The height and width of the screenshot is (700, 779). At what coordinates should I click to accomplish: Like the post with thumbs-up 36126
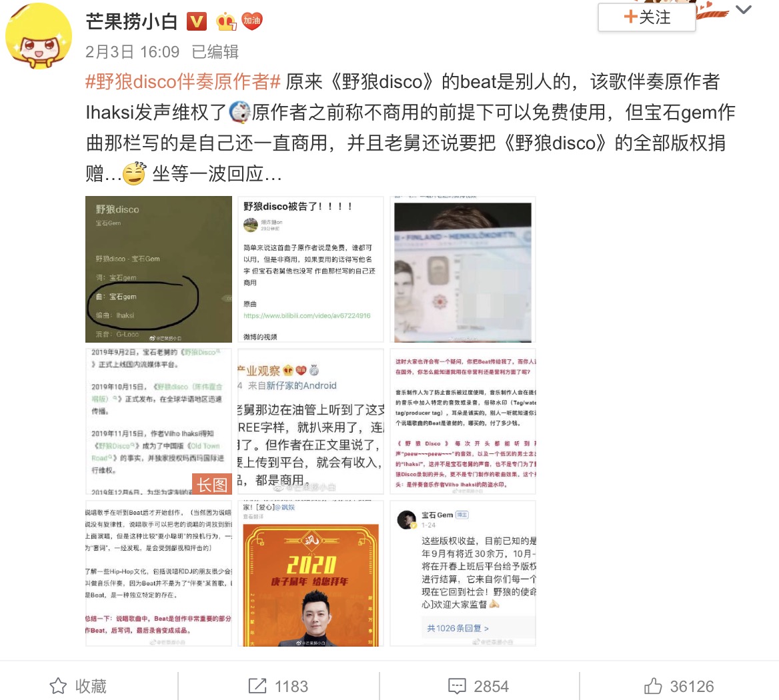654,686
